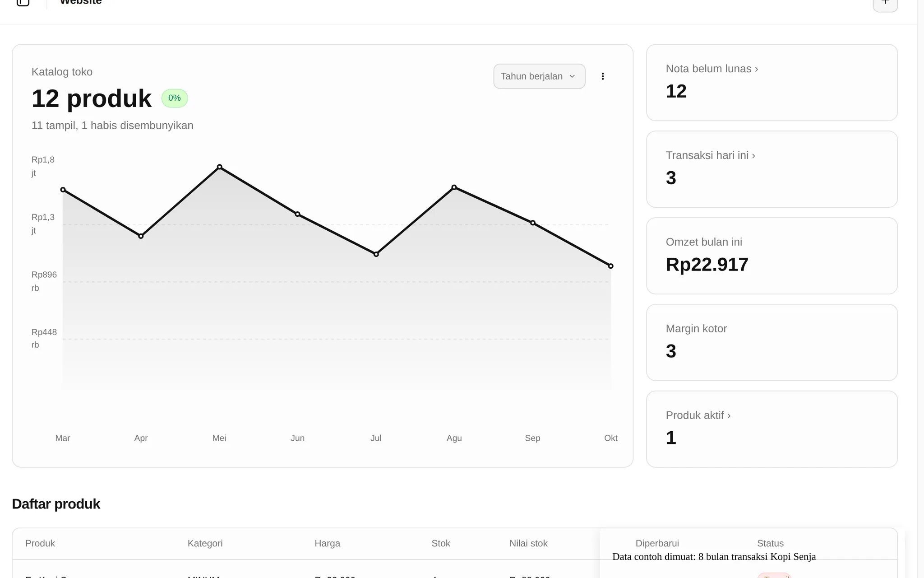
Task: Select the Agu data point on chart
Action: click(x=454, y=187)
